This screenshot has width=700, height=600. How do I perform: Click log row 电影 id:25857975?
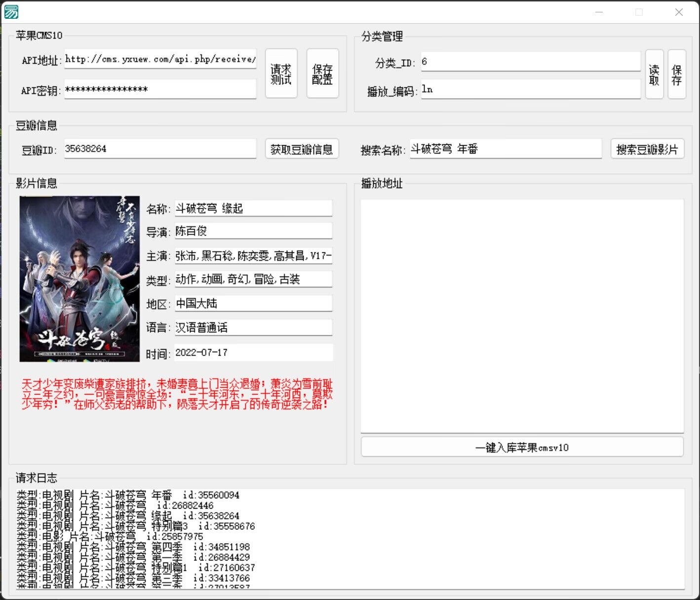pyautogui.click(x=110, y=536)
